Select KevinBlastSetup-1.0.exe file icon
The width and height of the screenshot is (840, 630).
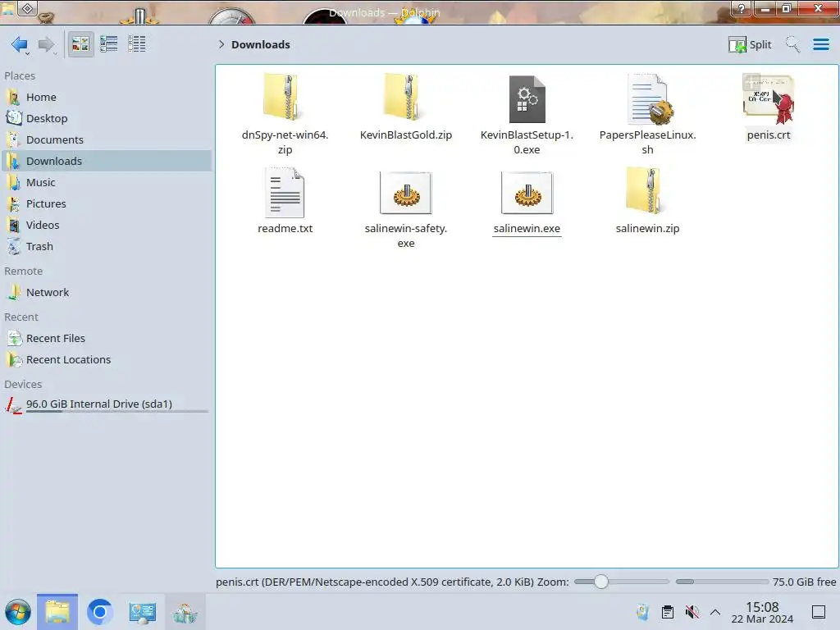click(527, 99)
